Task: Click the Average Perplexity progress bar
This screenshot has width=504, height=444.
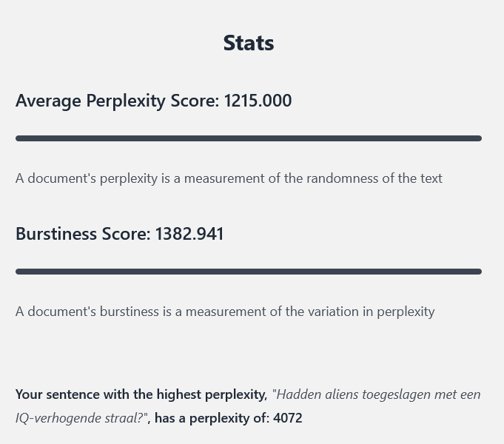Action: [249, 138]
